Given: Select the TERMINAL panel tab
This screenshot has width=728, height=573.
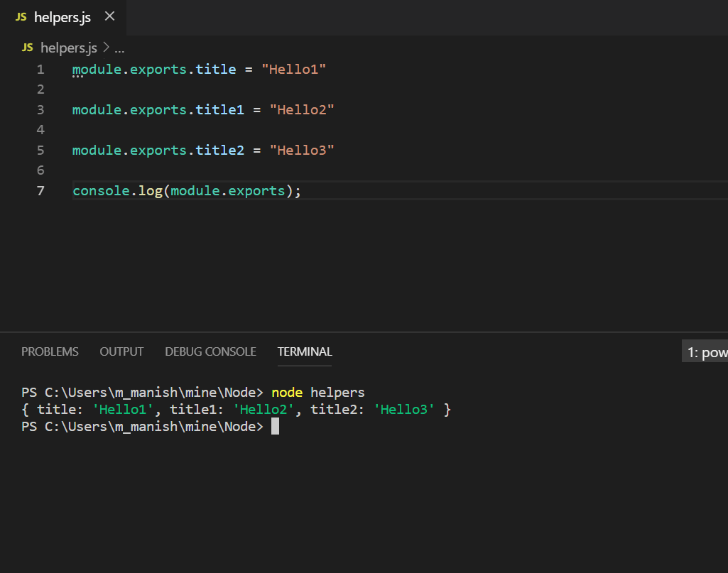Looking at the screenshot, I should [x=305, y=351].
